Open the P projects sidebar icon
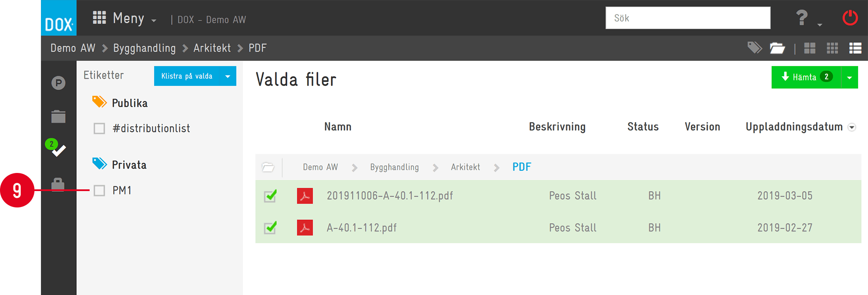 [58, 83]
